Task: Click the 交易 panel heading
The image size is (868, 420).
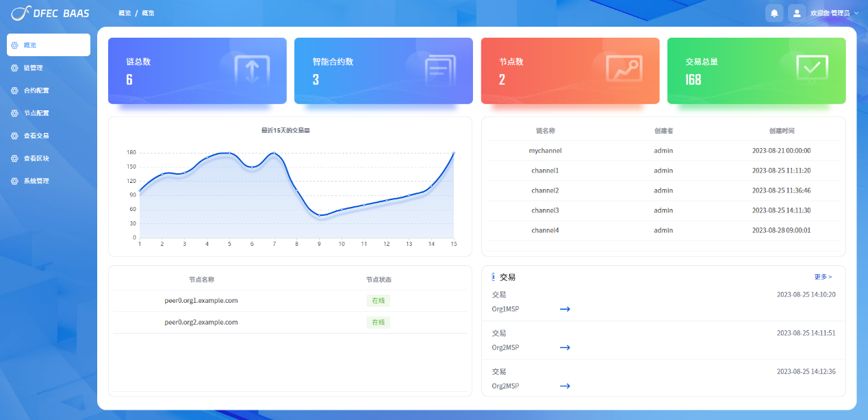Action: tap(507, 277)
